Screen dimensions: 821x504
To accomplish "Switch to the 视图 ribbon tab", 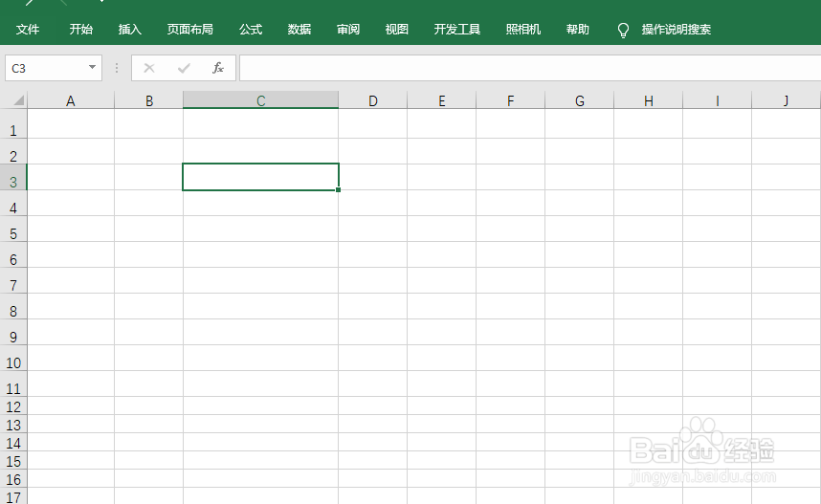I will pos(396,30).
